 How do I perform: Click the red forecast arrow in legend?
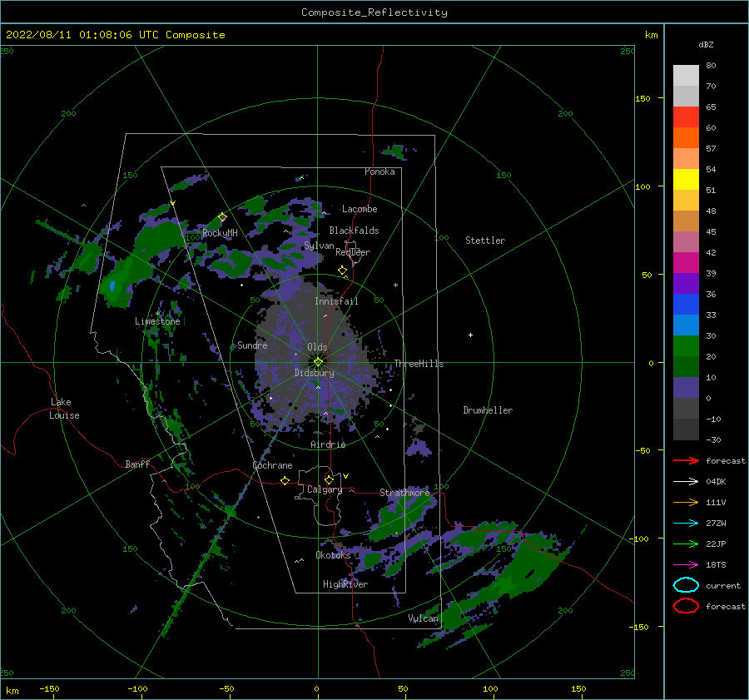click(686, 460)
